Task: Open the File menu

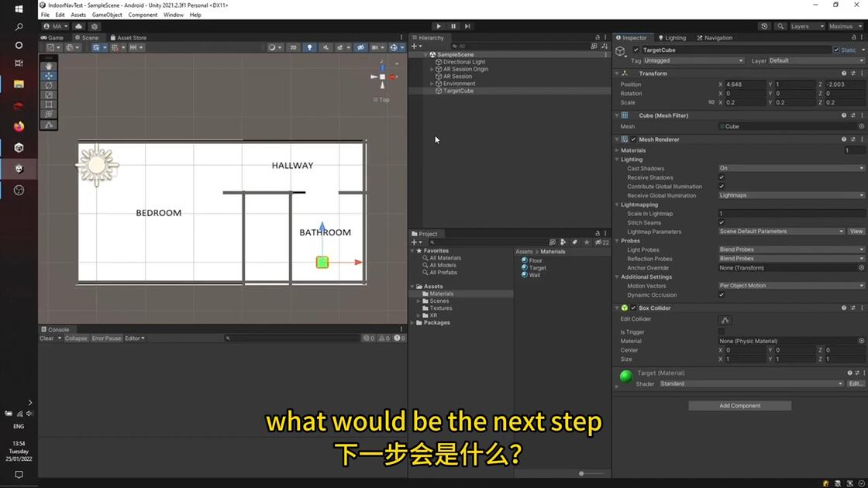Action: point(45,15)
